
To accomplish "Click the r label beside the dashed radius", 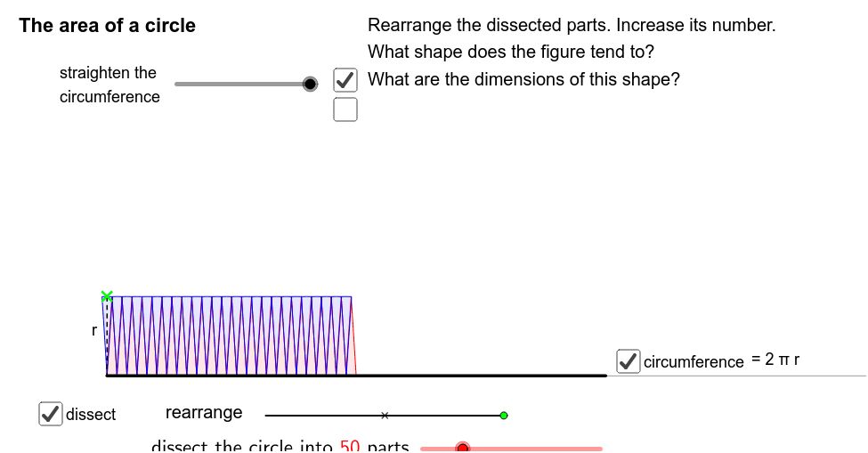I will click(93, 331).
